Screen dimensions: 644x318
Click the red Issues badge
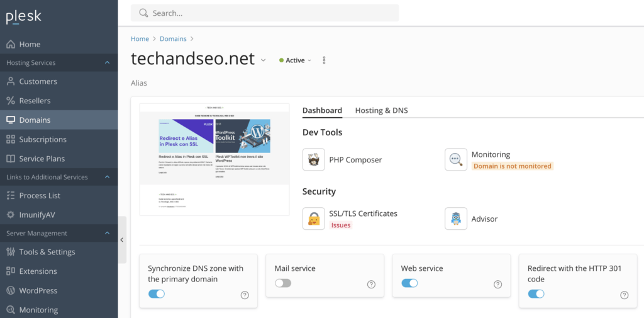(341, 225)
